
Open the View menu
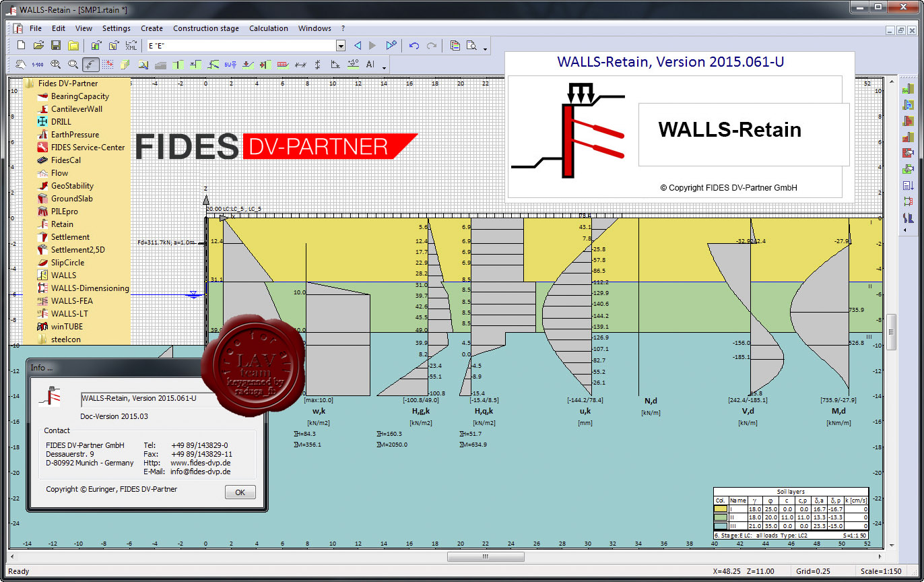(x=84, y=28)
